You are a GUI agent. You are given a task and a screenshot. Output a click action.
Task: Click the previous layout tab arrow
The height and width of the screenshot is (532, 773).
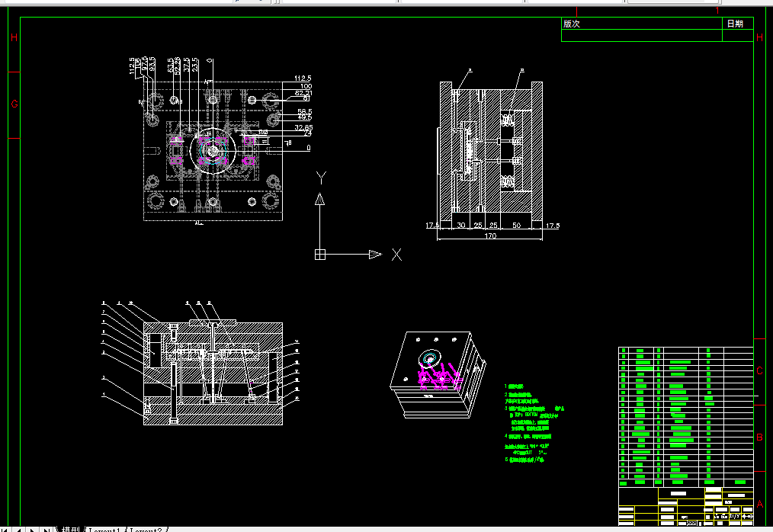click(x=18, y=530)
